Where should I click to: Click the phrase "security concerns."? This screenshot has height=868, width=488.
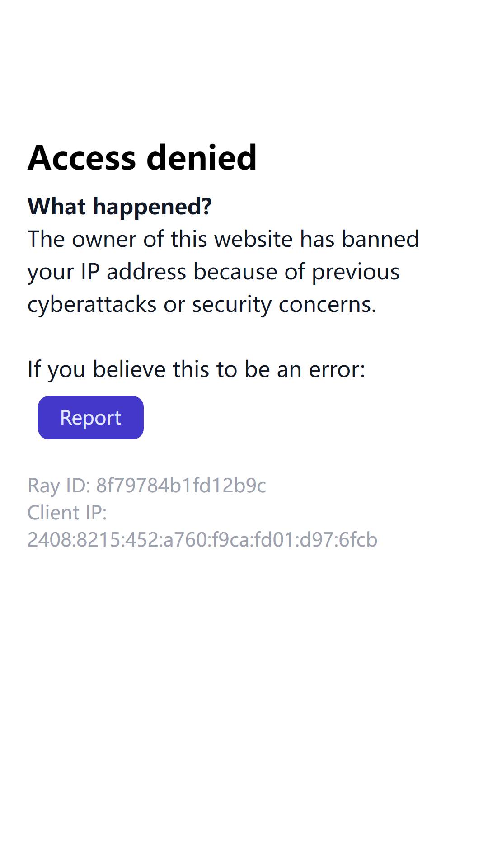point(284,305)
